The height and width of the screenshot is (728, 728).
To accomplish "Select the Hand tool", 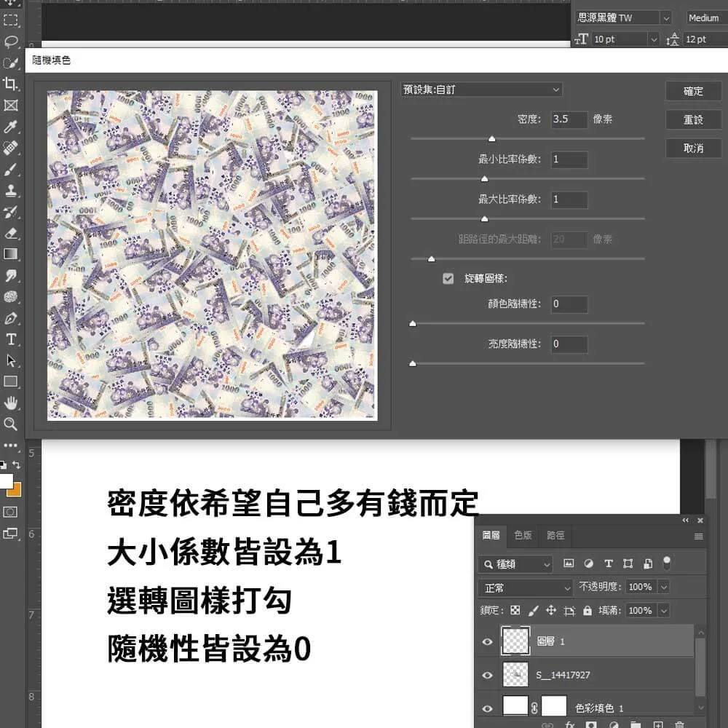I will click(11, 403).
